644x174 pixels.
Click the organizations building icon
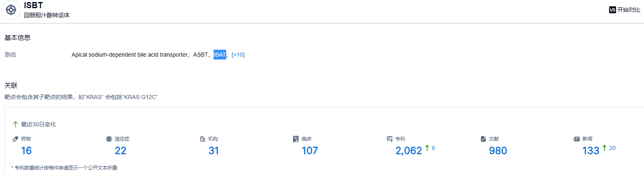click(203, 139)
